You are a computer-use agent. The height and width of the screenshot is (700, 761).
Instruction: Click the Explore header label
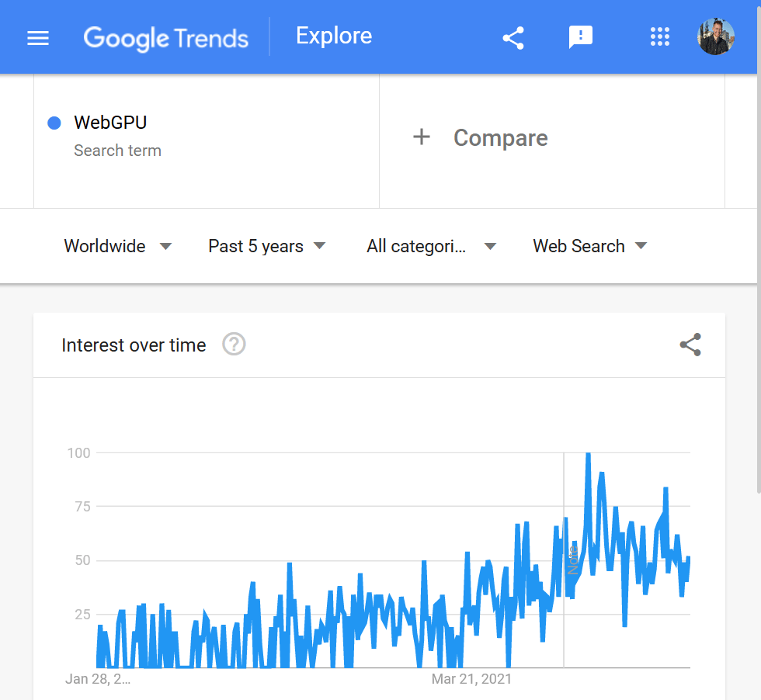pos(334,36)
